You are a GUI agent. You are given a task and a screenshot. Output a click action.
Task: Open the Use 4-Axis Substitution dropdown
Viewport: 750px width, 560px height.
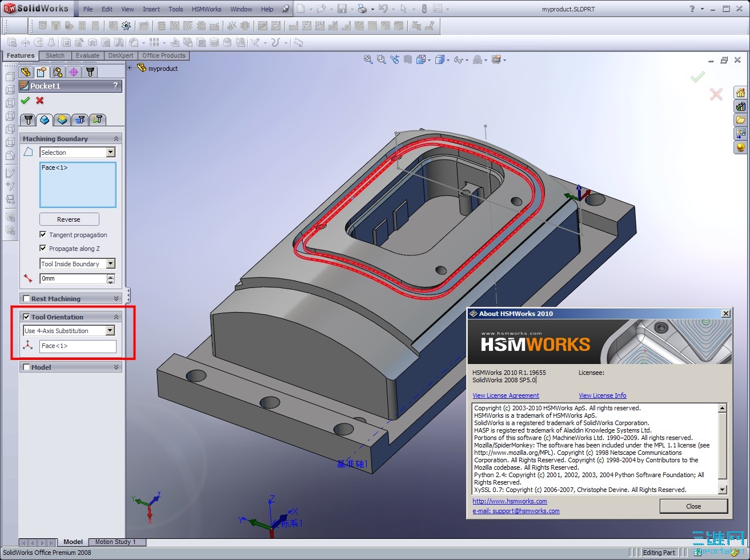(110, 330)
